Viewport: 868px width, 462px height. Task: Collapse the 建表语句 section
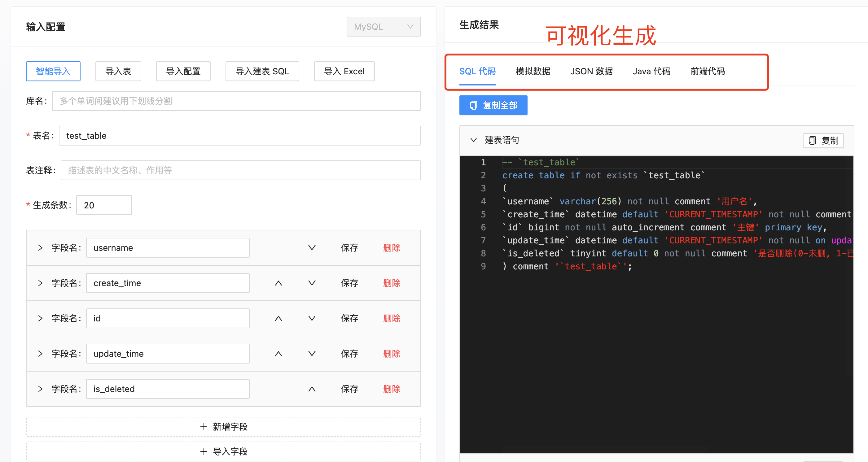pyautogui.click(x=473, y=140)
